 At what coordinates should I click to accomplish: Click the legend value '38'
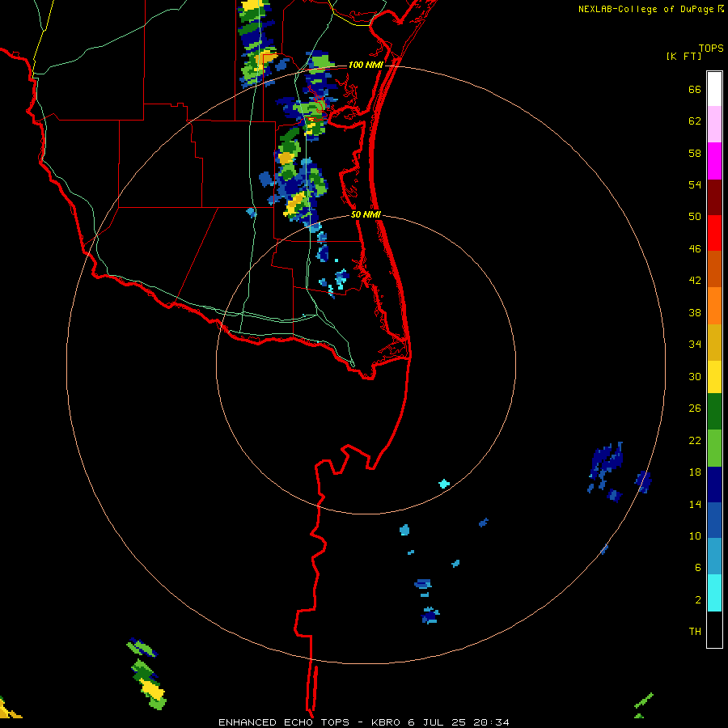(x=695, y=313)
